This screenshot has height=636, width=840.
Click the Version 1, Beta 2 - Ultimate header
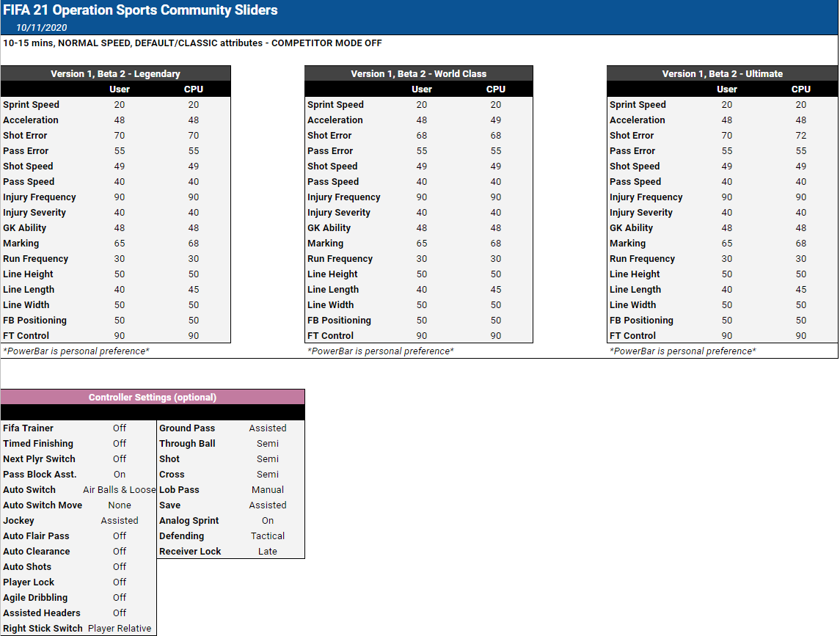[x=722, y=73]
